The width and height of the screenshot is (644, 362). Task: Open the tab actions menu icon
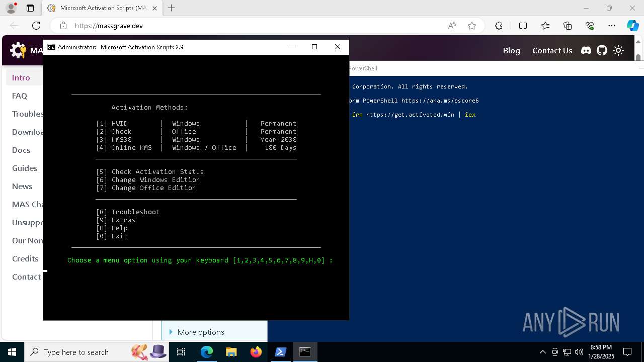30,8
